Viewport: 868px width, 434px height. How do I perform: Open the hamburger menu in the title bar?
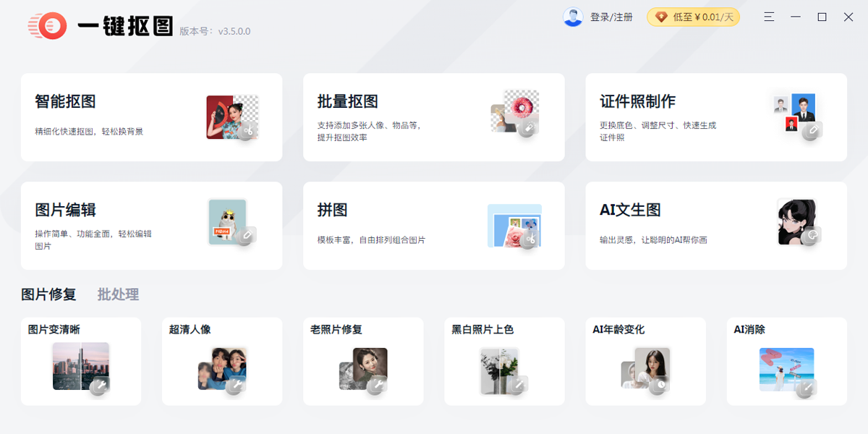769,17
